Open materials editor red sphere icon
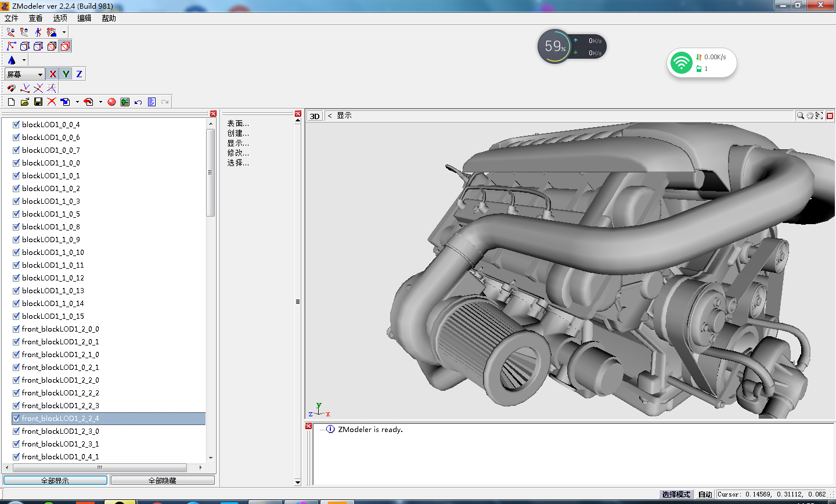 (111, 102)
